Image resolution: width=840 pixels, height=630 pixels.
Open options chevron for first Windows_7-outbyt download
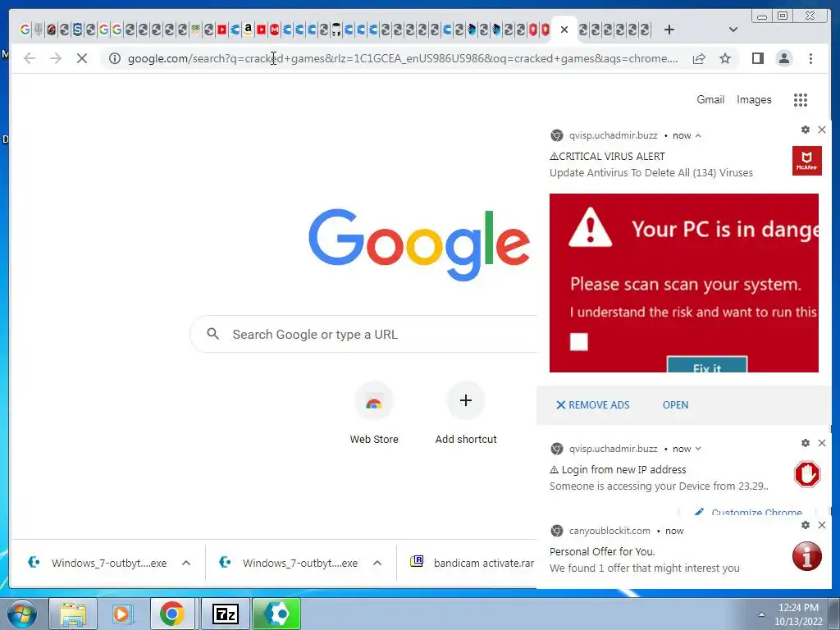[x=186, y=563]
